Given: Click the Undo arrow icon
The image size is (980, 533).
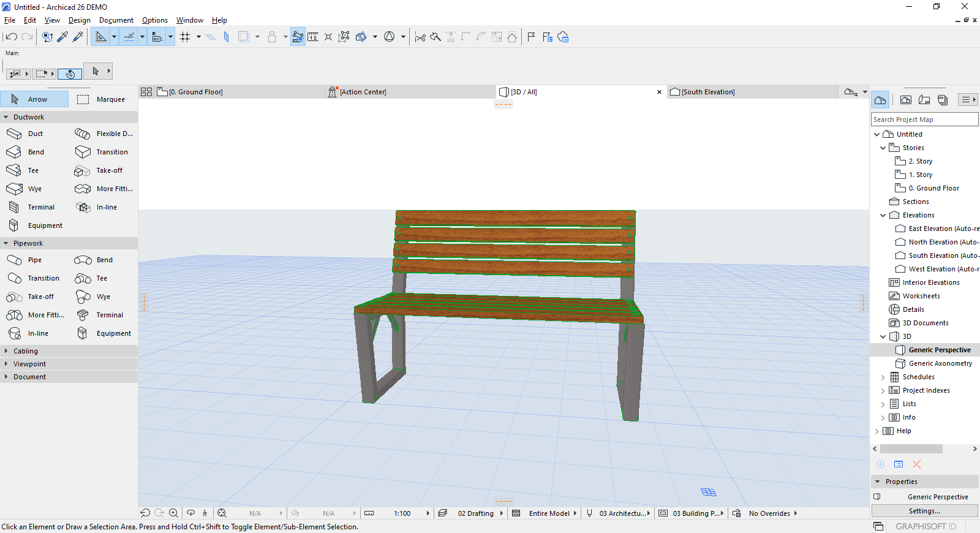Looking at the screenshot, I should click(11, 37).
